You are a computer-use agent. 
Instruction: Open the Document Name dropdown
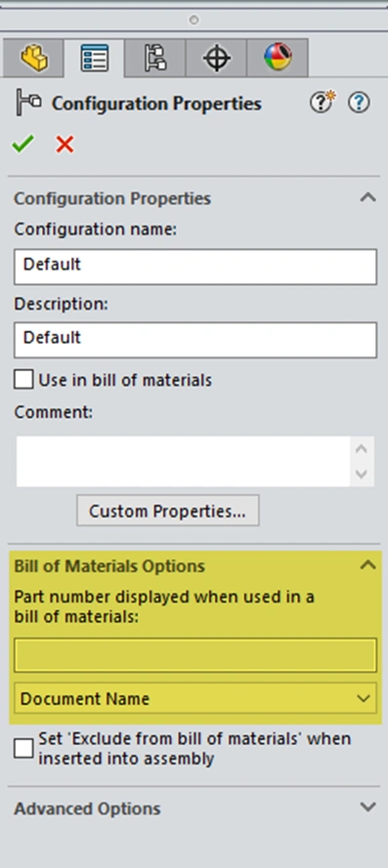pos(195,698)
